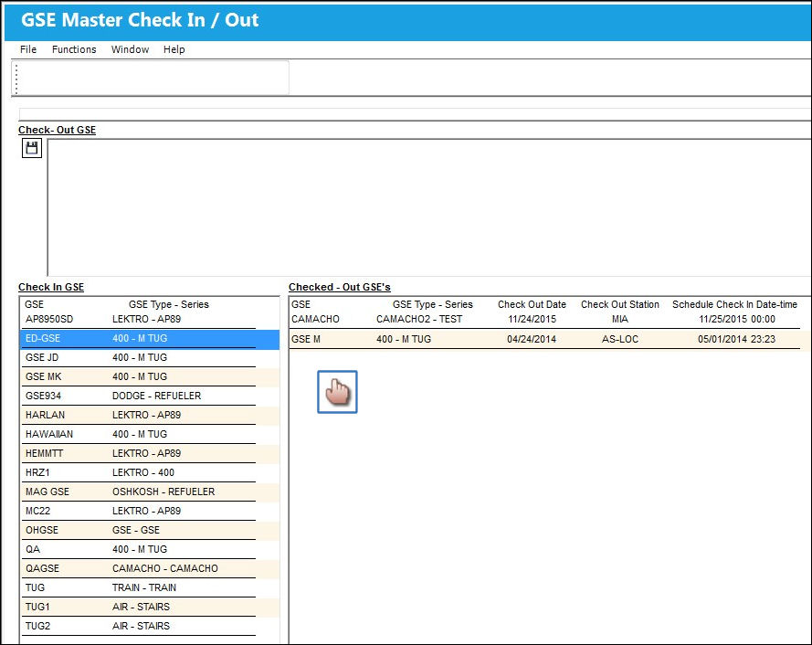Select QA 400 - M TUG row
Image resolution: width=812 pixels, height=645 pixels.
click(x=150, y=549)
